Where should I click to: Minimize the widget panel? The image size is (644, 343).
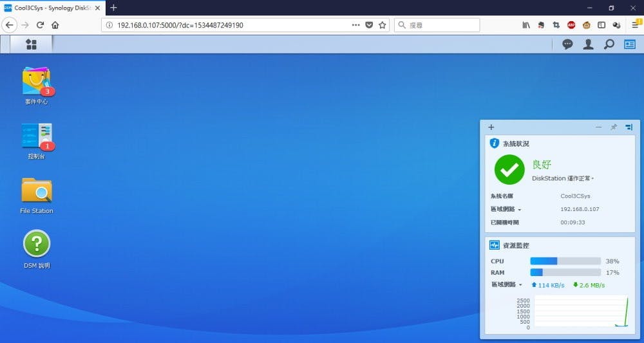598,127
